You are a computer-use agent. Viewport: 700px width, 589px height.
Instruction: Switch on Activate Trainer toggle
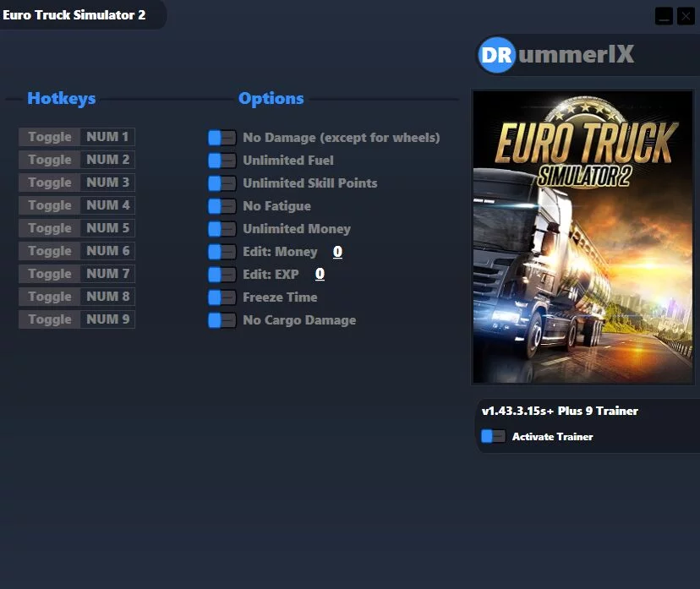pos(494,436)
